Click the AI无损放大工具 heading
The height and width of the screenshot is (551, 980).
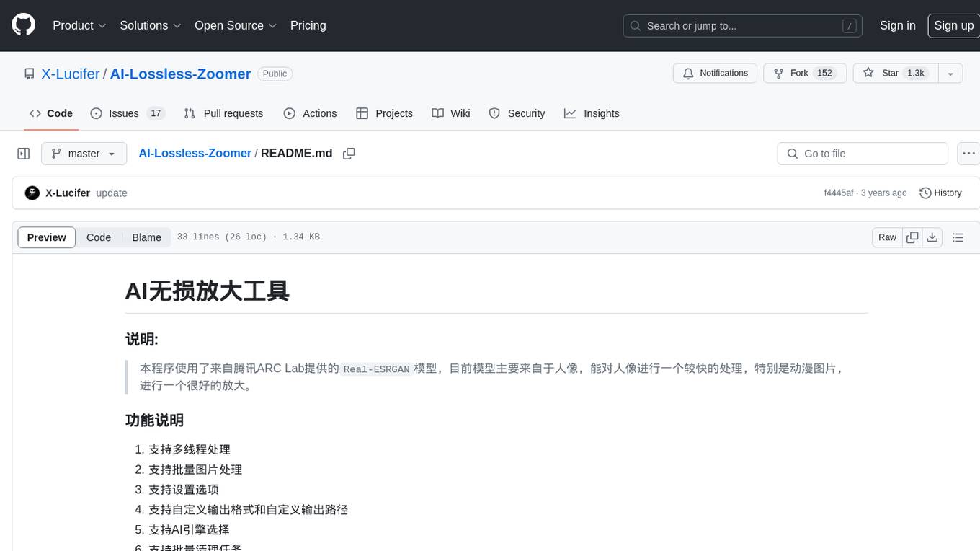[208, 291]
